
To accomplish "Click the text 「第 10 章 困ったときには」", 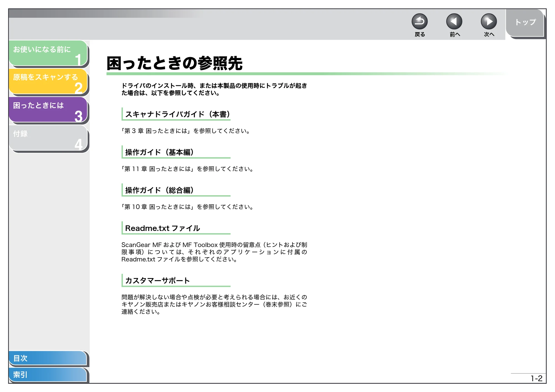I will (158, 207).
